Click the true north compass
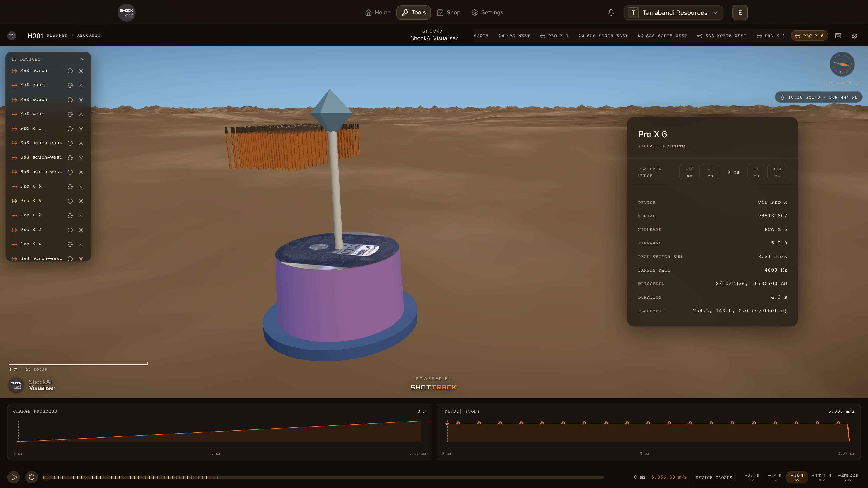The width and height of the screenshot is (868, 488). pos(842,64)
